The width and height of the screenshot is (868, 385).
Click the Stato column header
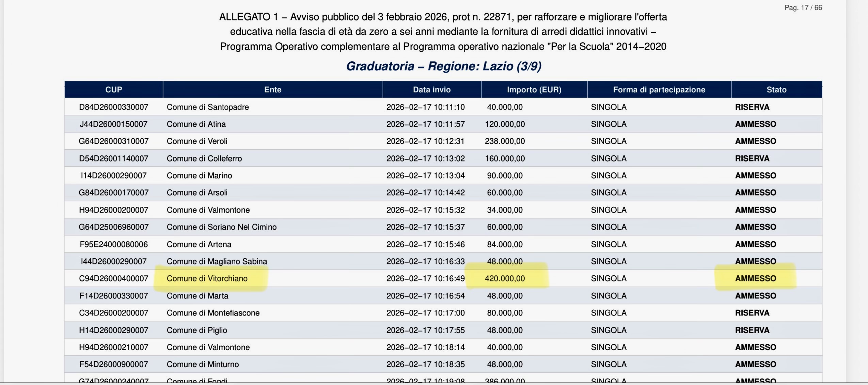pos(776,90)
